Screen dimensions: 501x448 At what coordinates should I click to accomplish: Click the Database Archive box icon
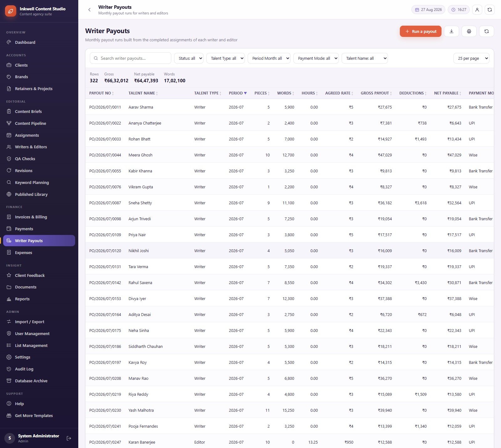[x=9, y=381]
